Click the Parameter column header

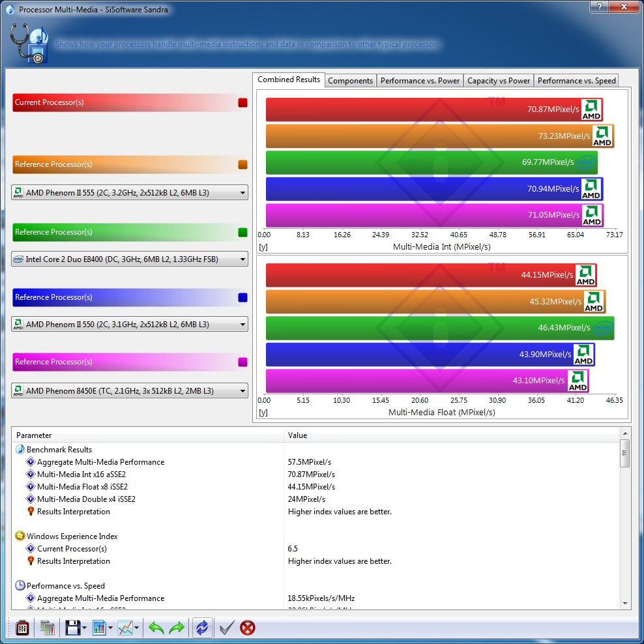click(148, 435)
